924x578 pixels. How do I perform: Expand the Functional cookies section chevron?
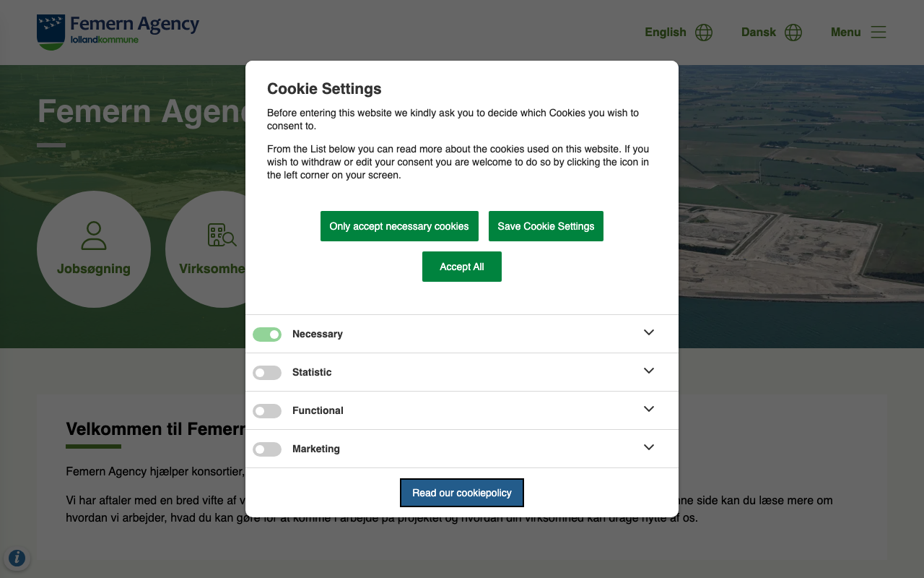649,409
